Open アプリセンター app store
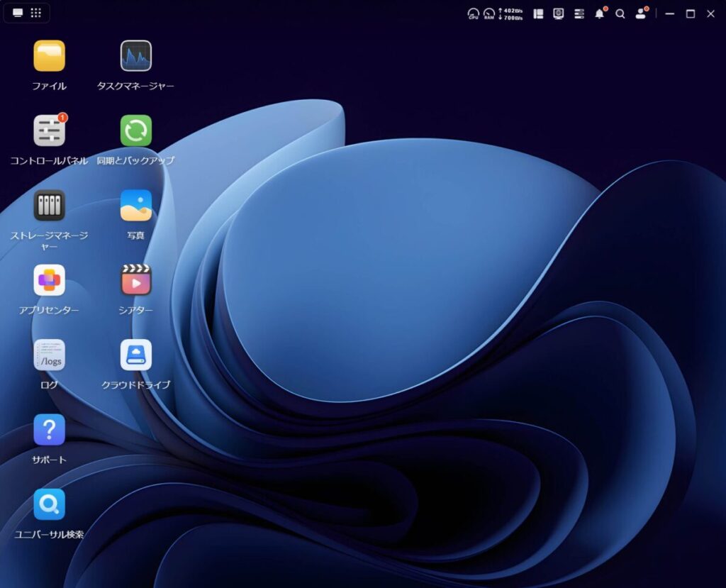This screenshot has width=726, height=588. click(x=49, y=280)
